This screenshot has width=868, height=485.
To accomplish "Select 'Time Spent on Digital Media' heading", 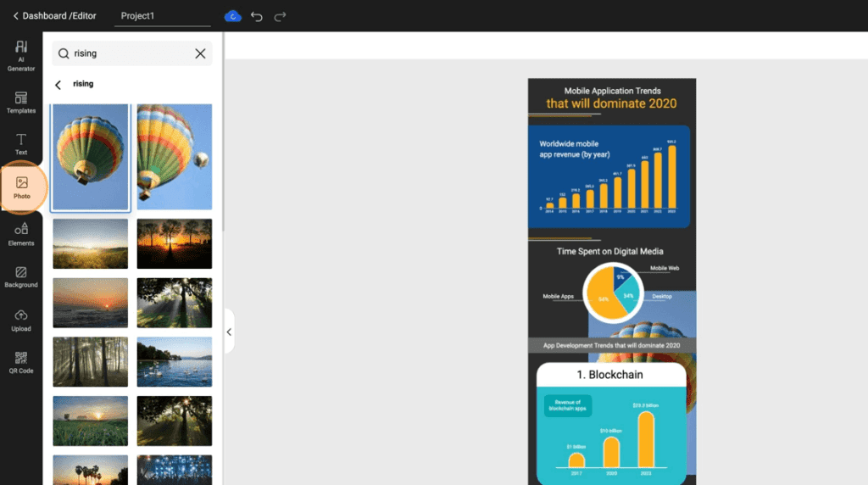I will pos(610,251).
